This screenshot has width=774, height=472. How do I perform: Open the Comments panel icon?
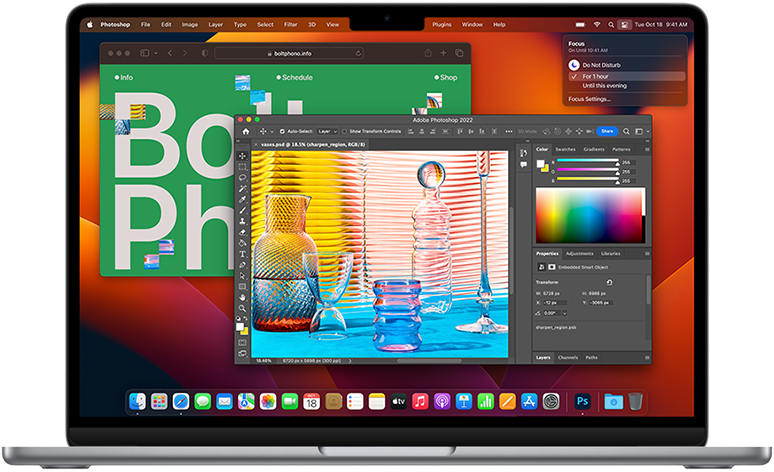pos(523,164)
